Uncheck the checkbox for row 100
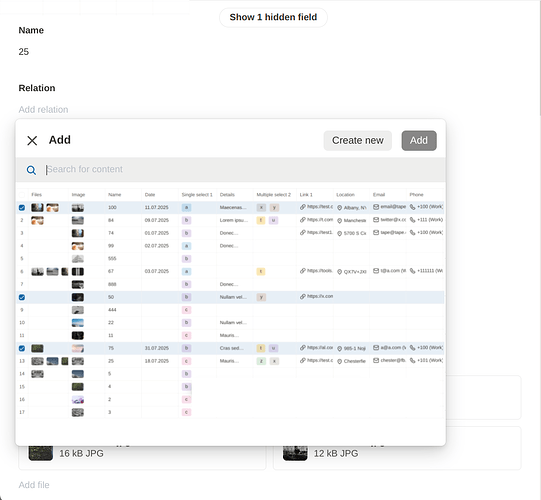This screenshot has height=500, width=541. click(22, 208)
